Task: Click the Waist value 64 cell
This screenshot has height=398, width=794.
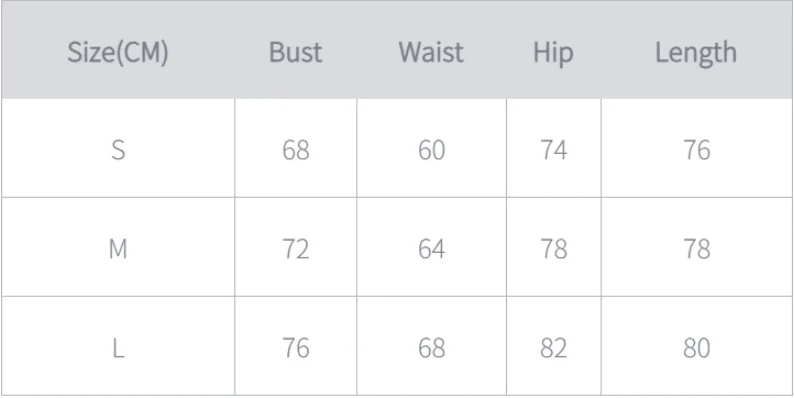Action: click(x=431, y=249)
